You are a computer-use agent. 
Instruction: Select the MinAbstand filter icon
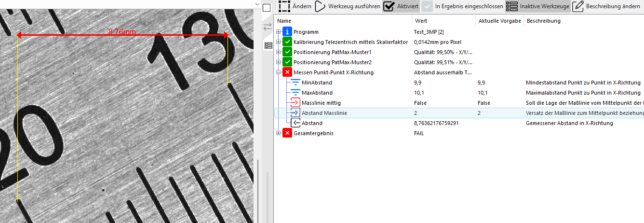(x=295, y=83)
